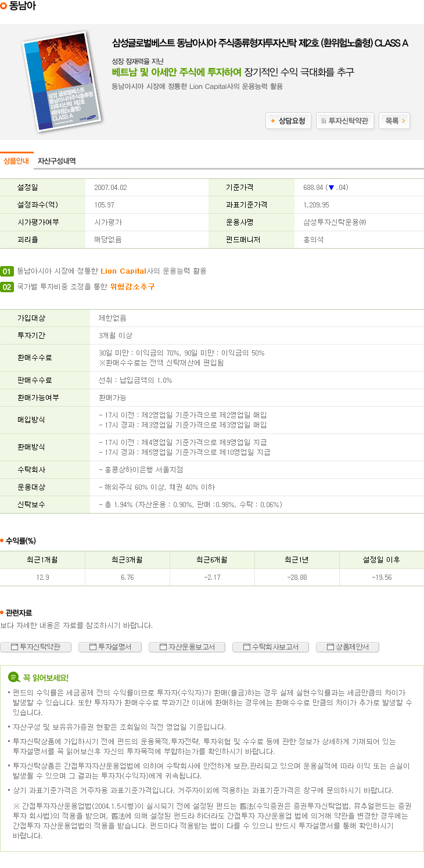Click the blue down-triangle beside 기준가격 value

331,188
